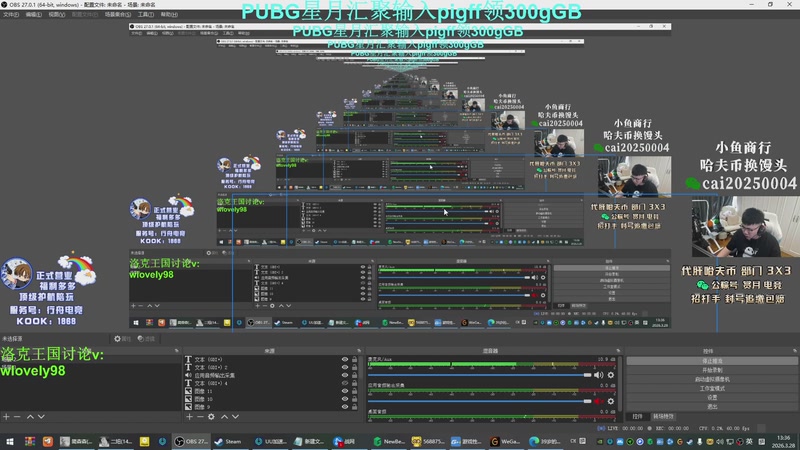This screenshot has width=800, height=450.
Task: Add a new scene with the plus icon
Action: tap(6, 417)
